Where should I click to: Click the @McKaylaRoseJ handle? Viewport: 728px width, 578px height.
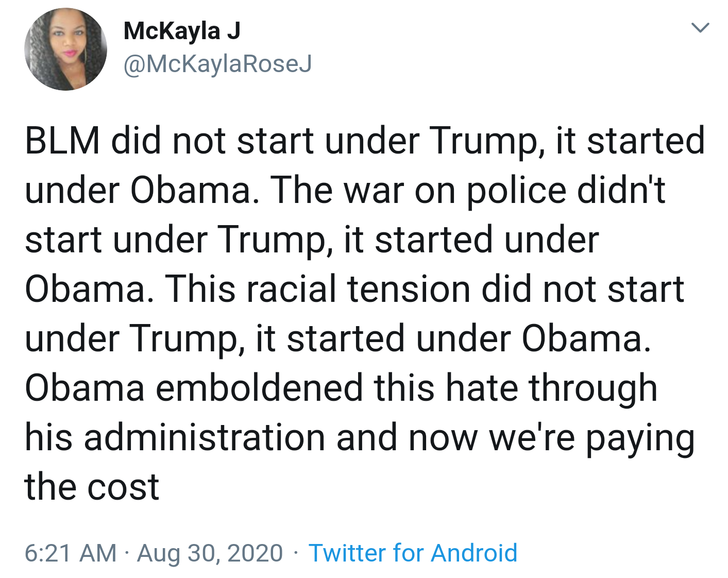[217, 64]
